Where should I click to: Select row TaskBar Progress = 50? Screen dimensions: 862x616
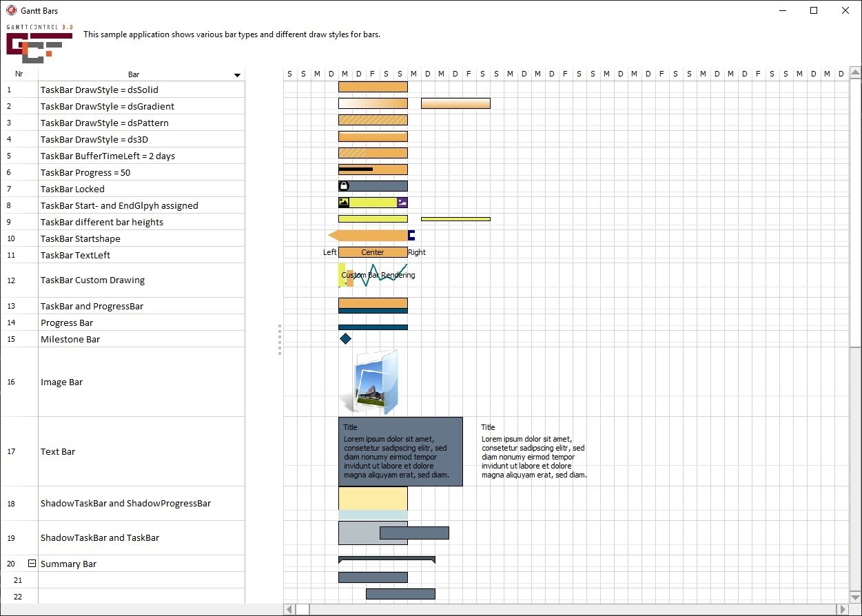[123, 172]
